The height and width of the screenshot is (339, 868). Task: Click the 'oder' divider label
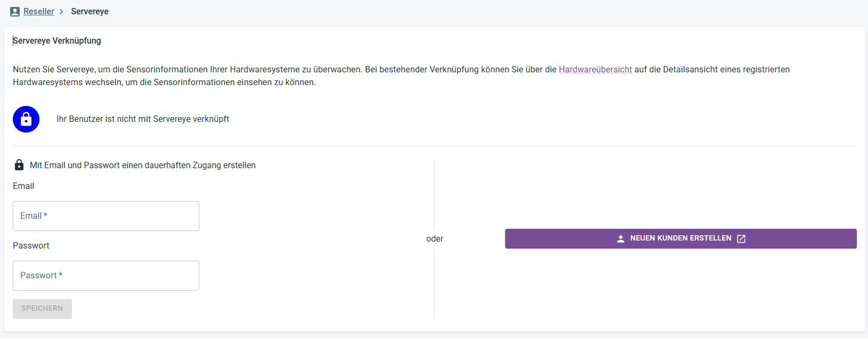[435, 239]
